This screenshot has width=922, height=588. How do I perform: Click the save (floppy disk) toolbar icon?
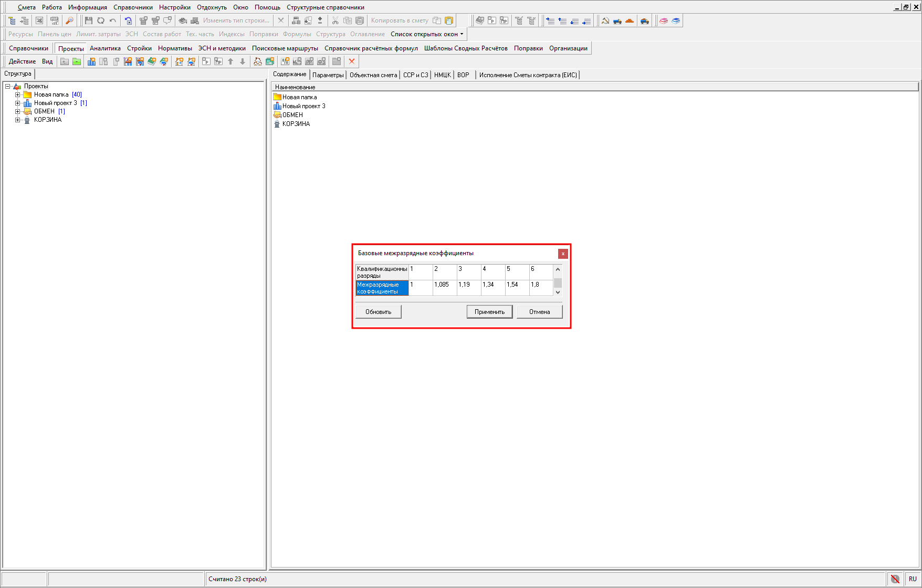88,20
